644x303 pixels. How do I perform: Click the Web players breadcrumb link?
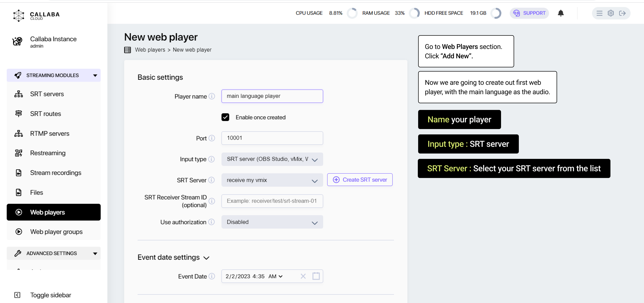[150, 50]
